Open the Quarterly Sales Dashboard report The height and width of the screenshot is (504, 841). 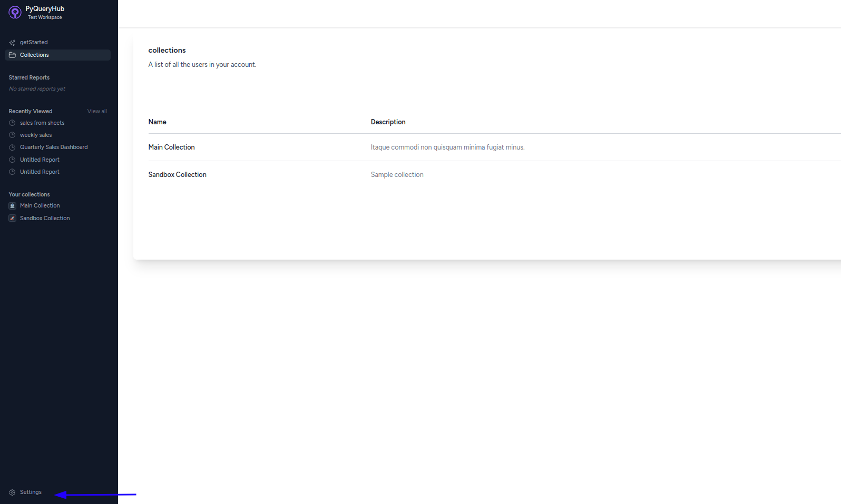click(x=54, y=147)
